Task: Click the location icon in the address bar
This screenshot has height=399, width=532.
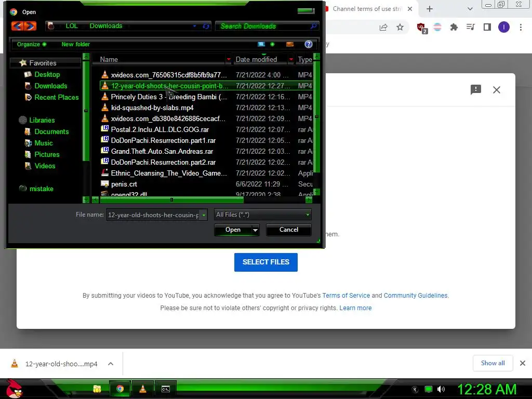Action: pos(51,26)
